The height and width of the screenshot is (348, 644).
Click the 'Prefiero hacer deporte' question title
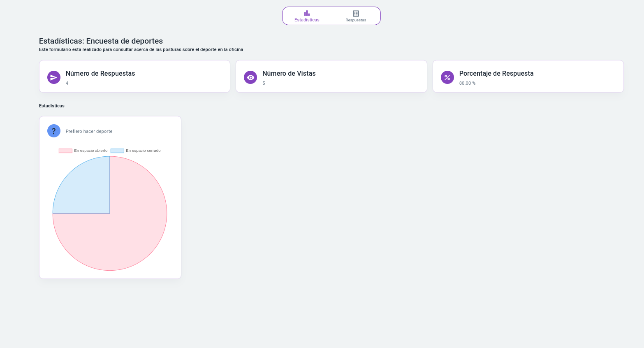coord(89,131)
